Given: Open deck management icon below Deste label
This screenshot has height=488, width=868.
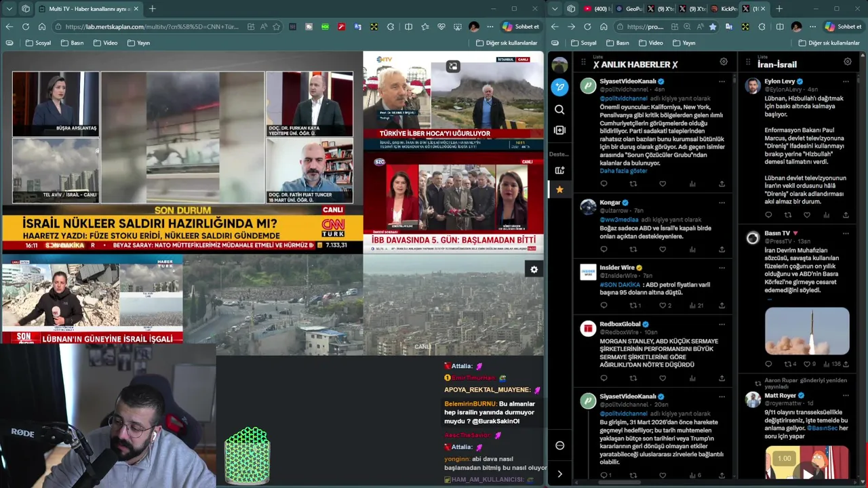Looking at the screenshot, I should pos(559,170).
